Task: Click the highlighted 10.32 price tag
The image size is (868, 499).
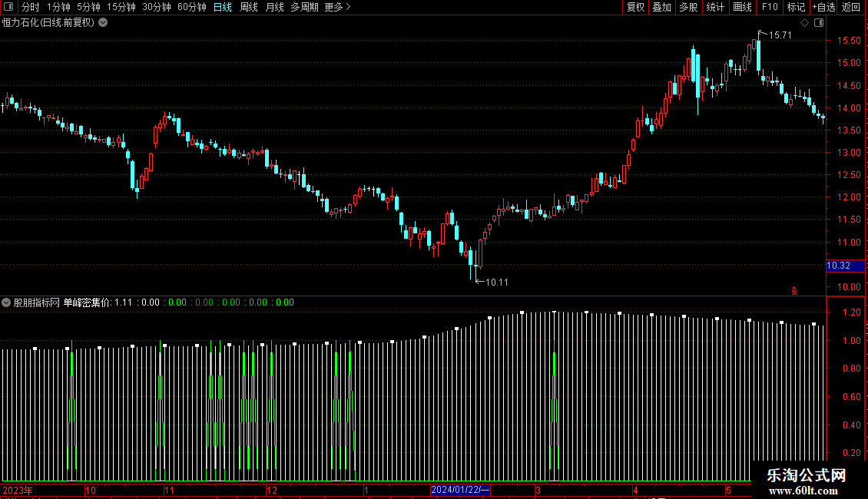Action: point(845,266)
